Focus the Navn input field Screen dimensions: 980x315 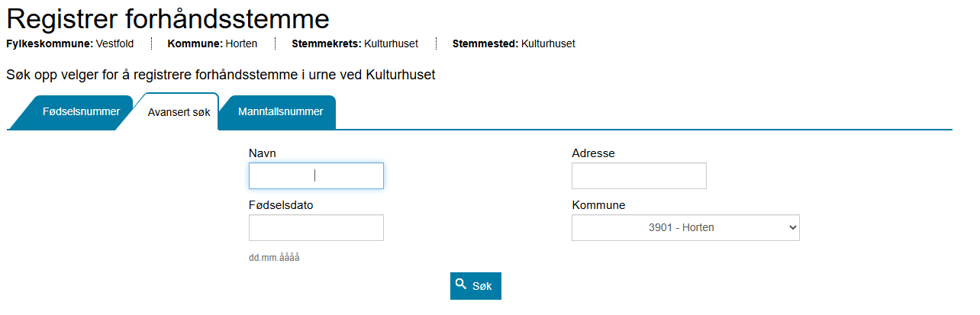pyautogui.click(x=316, y=175)
